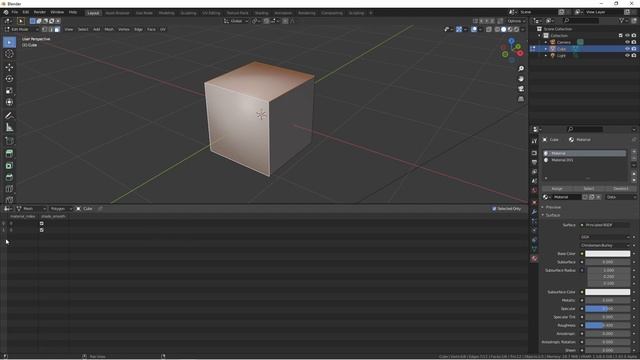The image size is (640, 360).
Task: Select the Scale tool in toolbar
Action: pos(9,91)
